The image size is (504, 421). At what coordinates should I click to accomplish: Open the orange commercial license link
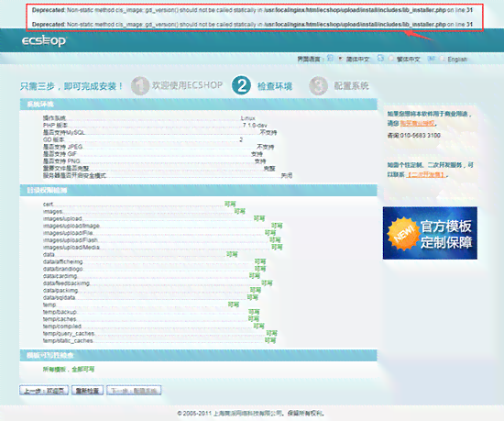417,124
